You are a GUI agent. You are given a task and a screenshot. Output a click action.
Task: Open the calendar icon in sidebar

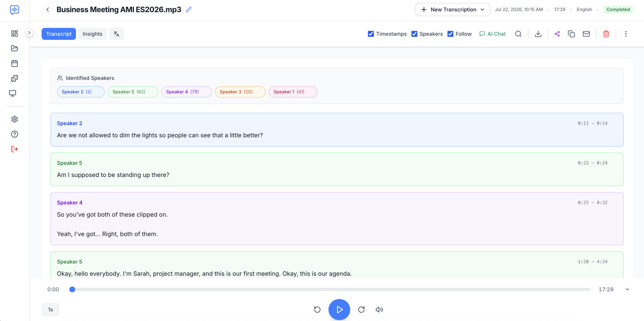[14, 63]
